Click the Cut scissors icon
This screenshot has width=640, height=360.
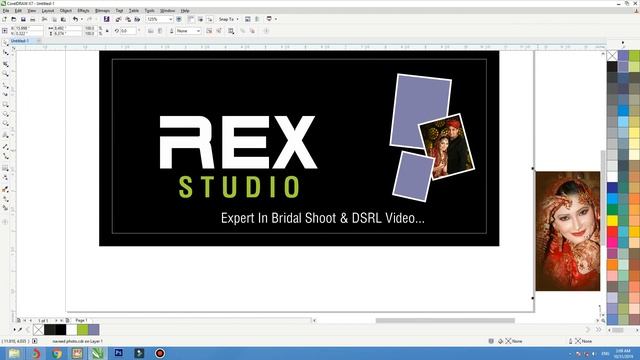pos(44,19)
